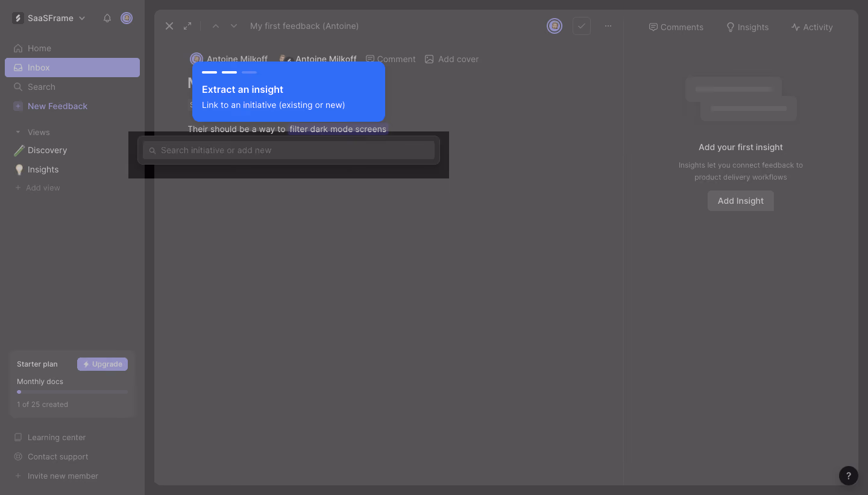The width and height of the screenshot is (868, 495).
Task: Select Inbox in the sidebar
Action: tap(72, 68)
